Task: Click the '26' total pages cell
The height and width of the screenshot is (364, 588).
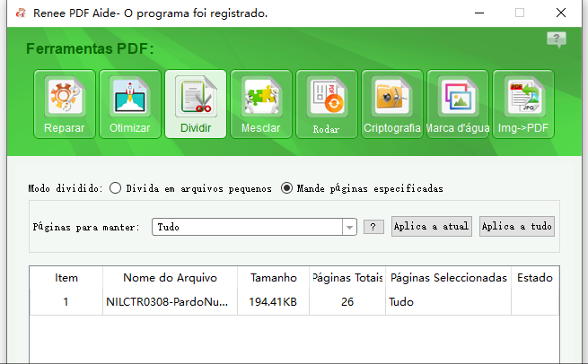Action: 347,302
